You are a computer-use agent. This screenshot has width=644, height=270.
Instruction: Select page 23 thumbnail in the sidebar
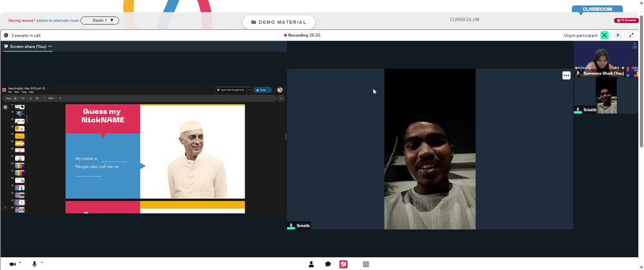pyautogui.click(x=20, y=129)
